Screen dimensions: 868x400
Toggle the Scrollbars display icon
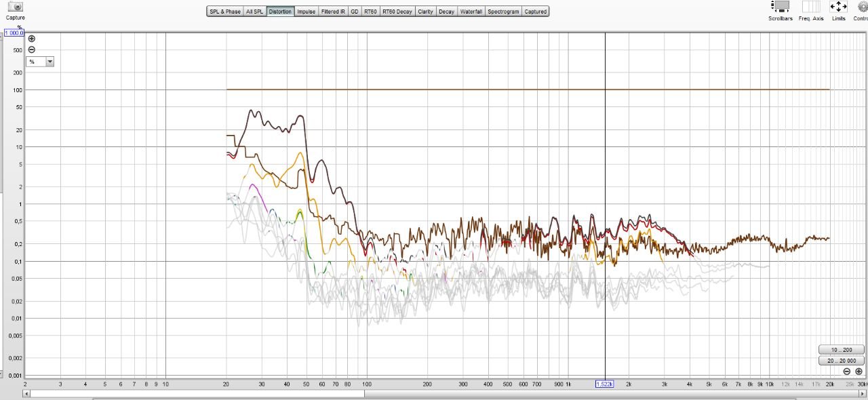click(x=781, y=7)
